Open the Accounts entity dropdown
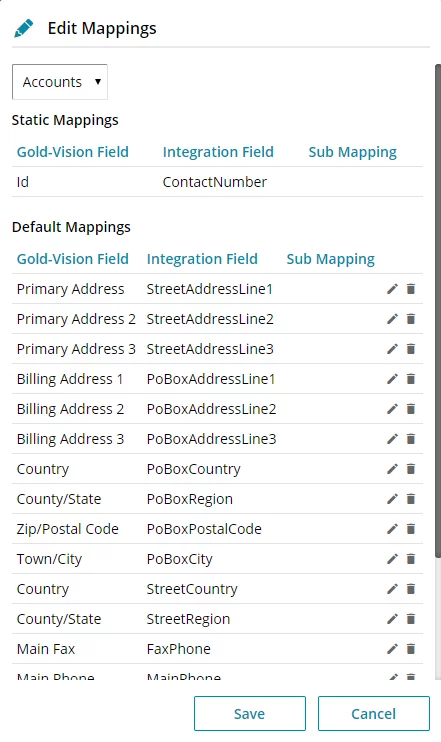 click(60, 82)
